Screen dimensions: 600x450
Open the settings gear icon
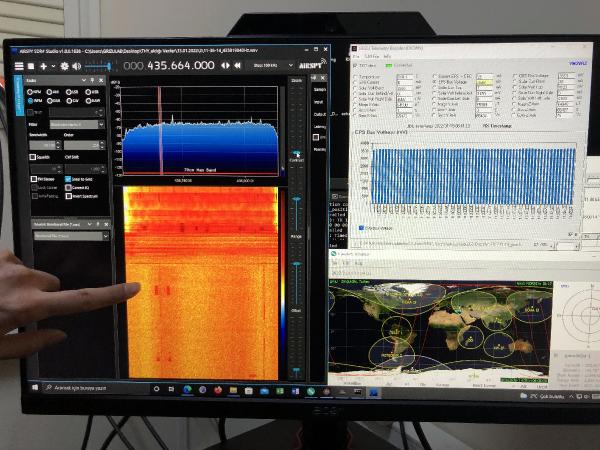pos(64,66)
